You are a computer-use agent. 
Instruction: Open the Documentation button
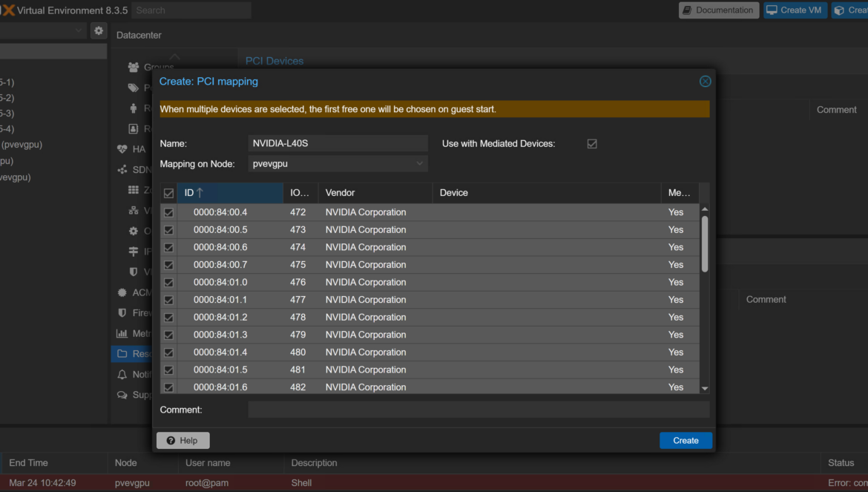(719, 10)
